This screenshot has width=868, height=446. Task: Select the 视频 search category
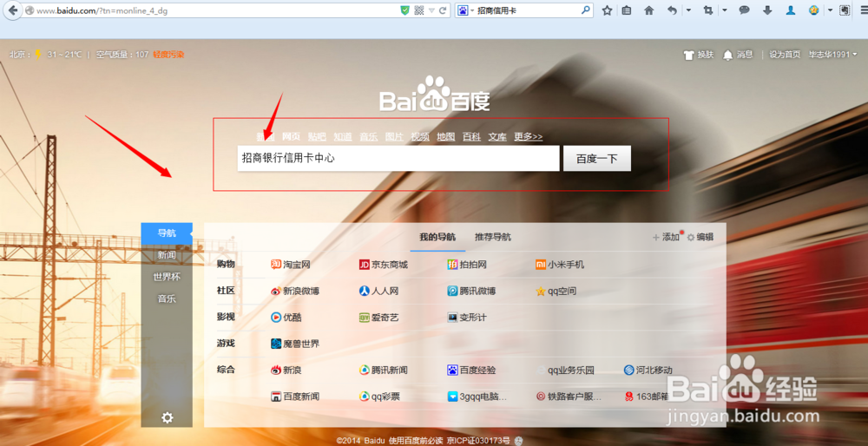pos(420,137)
